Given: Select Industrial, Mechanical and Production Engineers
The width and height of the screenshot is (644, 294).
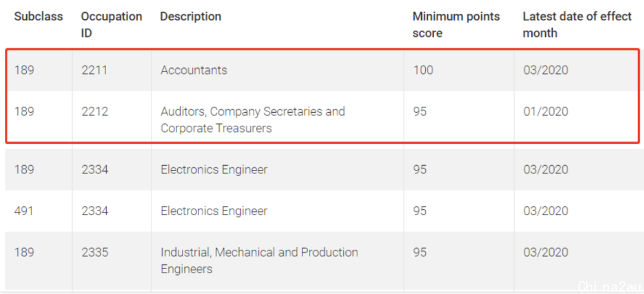Looking at the screenshot, I should [x=259, y=261].
